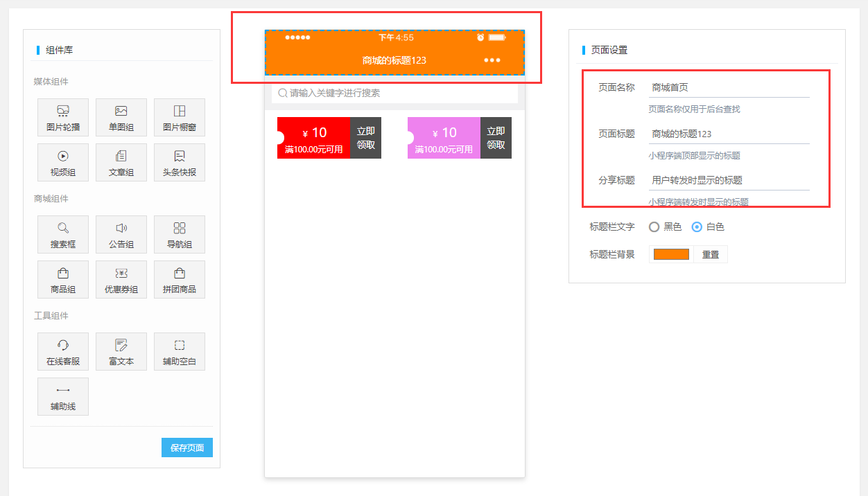Choose the 在线客服 customer service component
The height and width of the screenshot is (496, 868).
tap(63, 351)
